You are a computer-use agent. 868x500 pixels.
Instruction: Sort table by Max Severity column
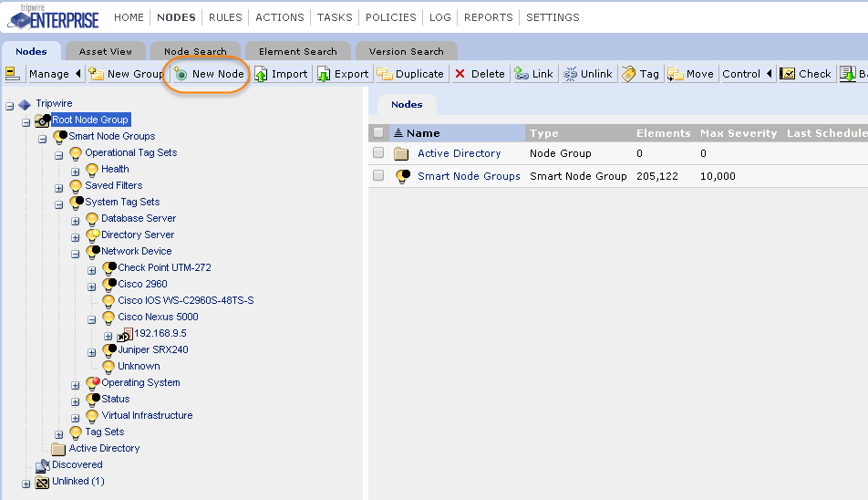click(739, 133)
